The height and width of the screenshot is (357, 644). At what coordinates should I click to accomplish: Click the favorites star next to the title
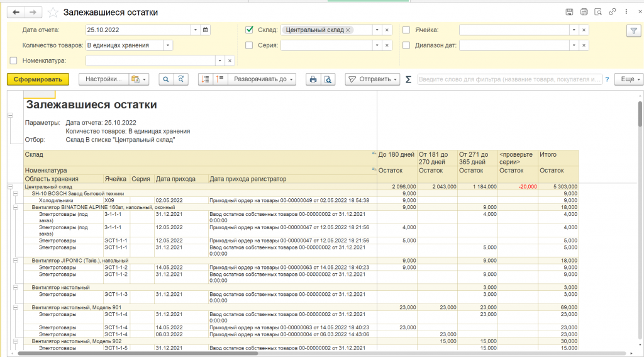[53, 13]
